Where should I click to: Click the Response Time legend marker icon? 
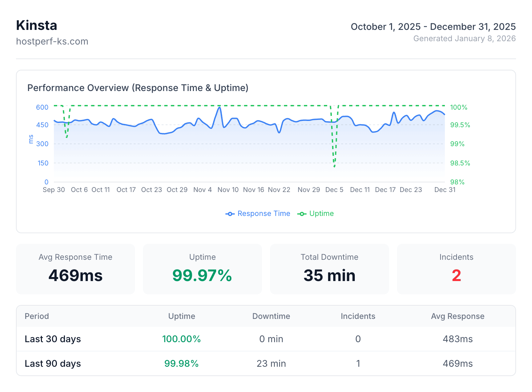click(x=230, y=214)
